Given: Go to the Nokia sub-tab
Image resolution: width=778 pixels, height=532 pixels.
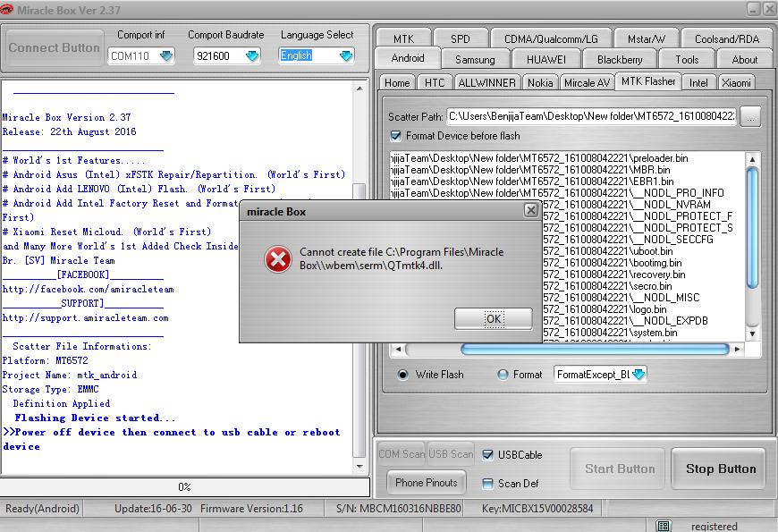Looking at the screenshot, I should click(x=540, y=83).
